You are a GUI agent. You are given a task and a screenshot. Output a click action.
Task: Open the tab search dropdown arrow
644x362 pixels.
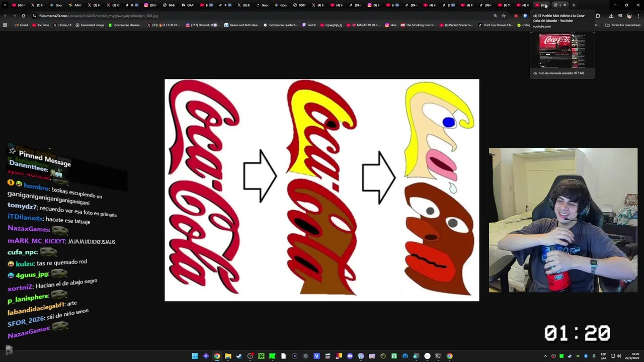click(5, 5)
